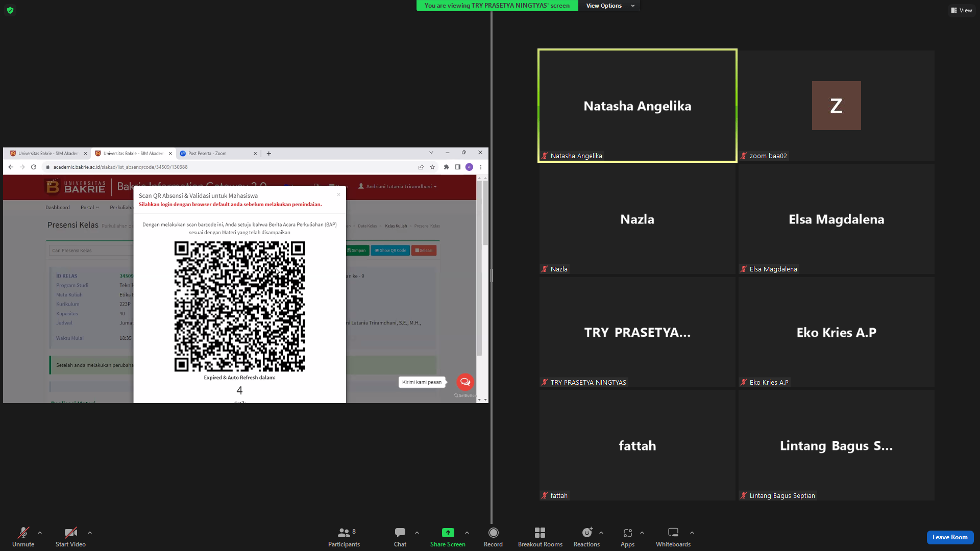Screen dimensions: 980x551
Task: Select Nazla's video tile
Action: point(638,219)
